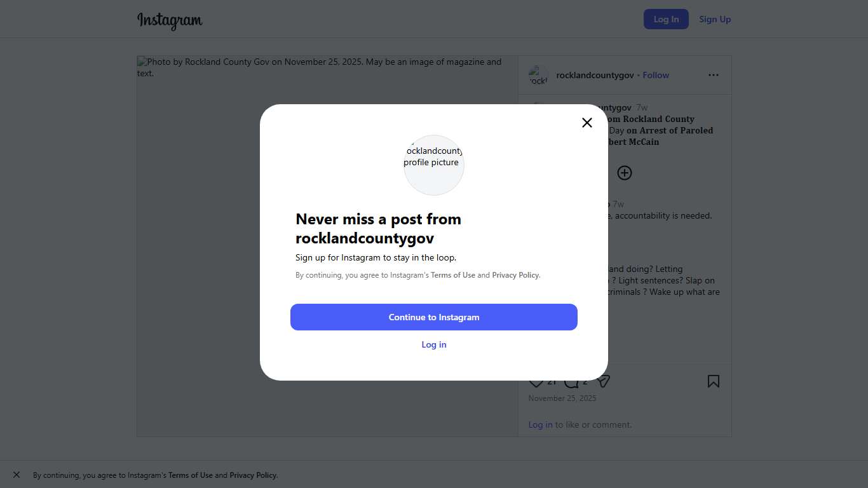Open Privacy Policy in the modal
Image resolution: width=868 pixels, height=488 pixels.
(515, 275)
